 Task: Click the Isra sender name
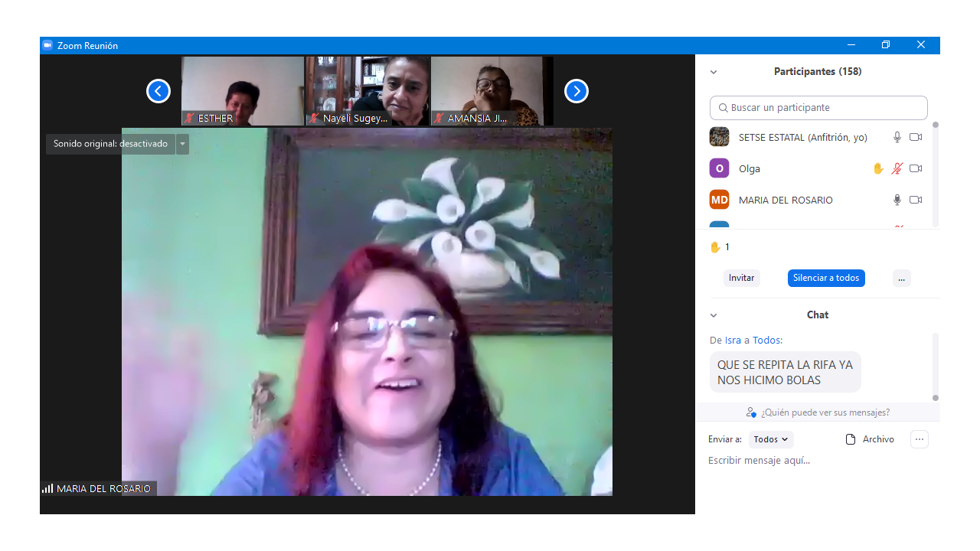pyautogui.click(x=733, y=340)
